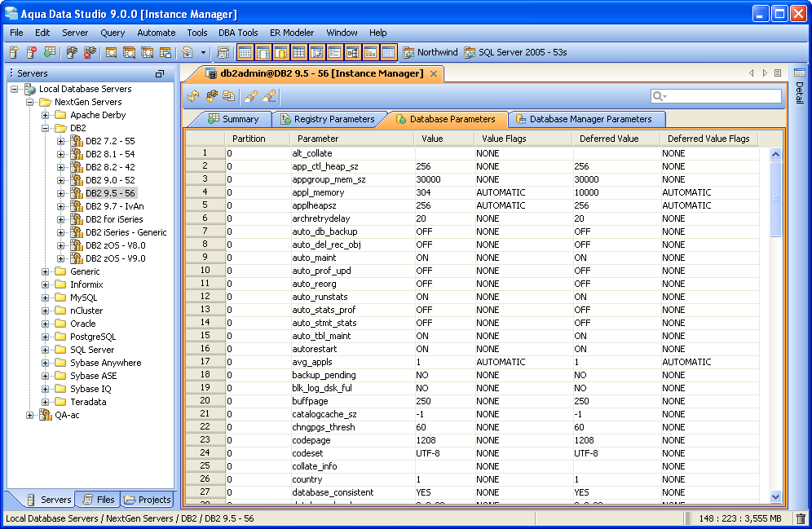Select the appl_memory parameter cell
Screen dimensions: 812x529
click(352, 192)
